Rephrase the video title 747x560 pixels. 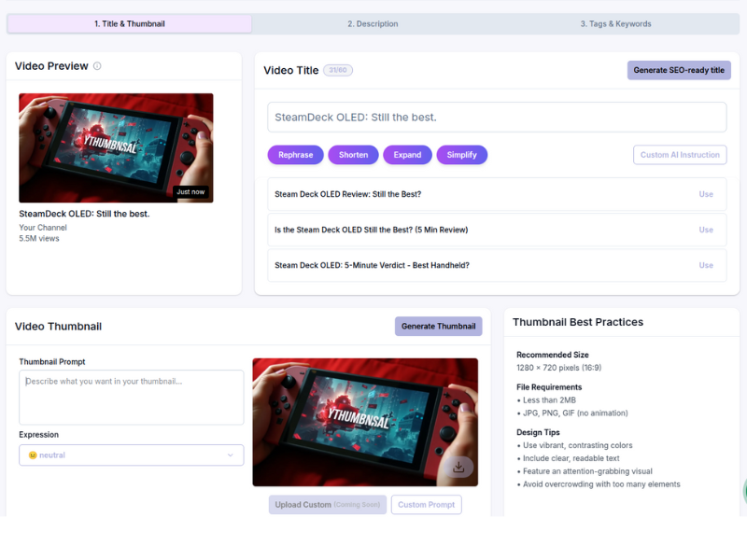tap(296, 155)
